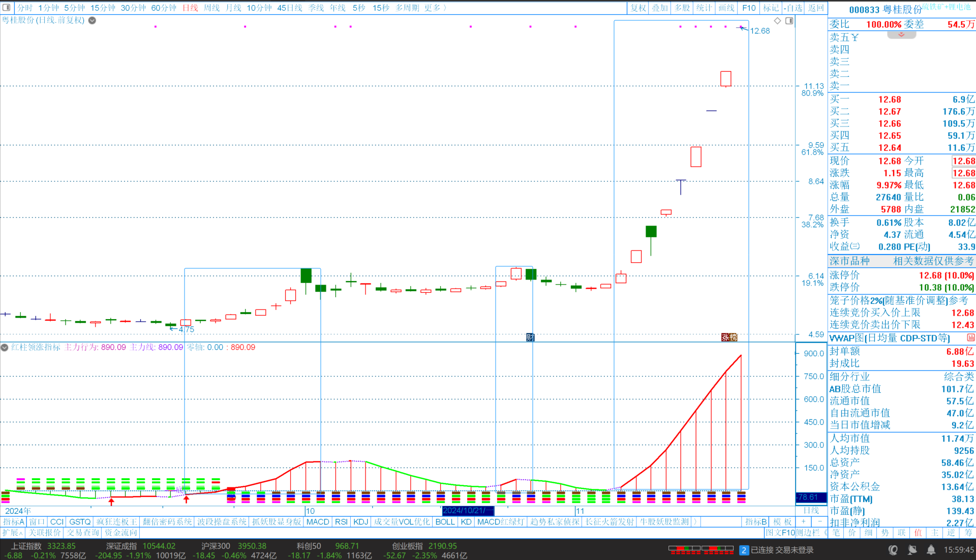Viewport: 976px width, 560px height.
Task: Click the diamond marker icon above chart
Action: (x=777, y=21)
